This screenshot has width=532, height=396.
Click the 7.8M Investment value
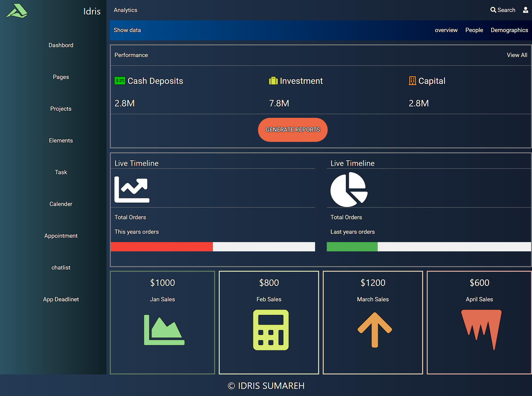(x=279, y=103)
